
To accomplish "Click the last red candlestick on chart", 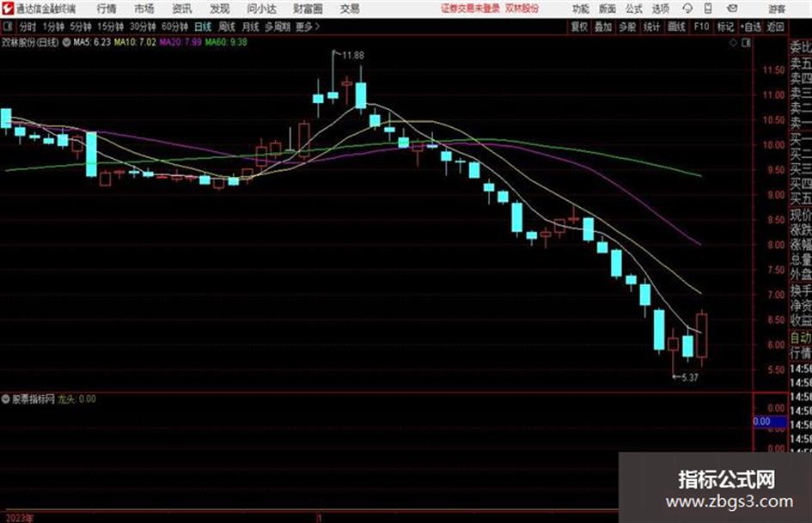I will point(702,335).
